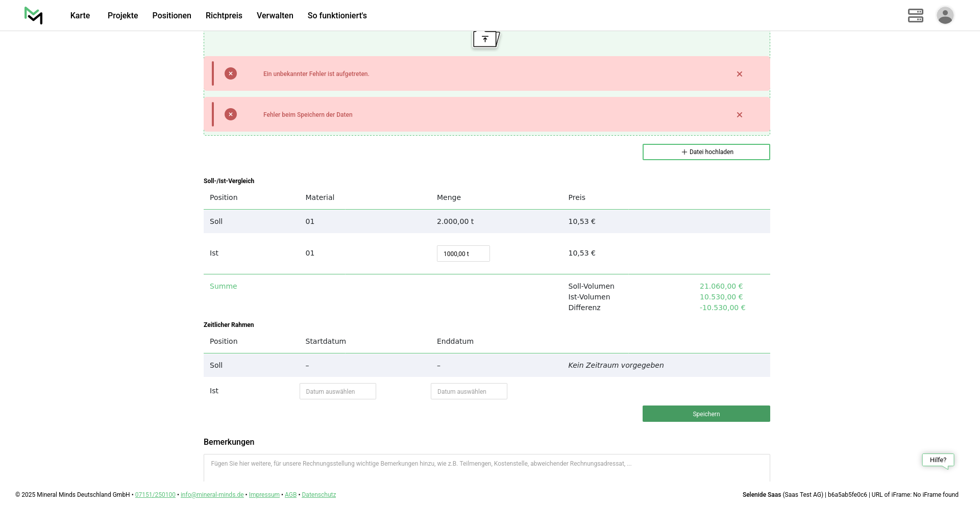Image resolution: width=980 pixels, height=507 pixels.
Task: Open the Positionen page
Action: 171,15
